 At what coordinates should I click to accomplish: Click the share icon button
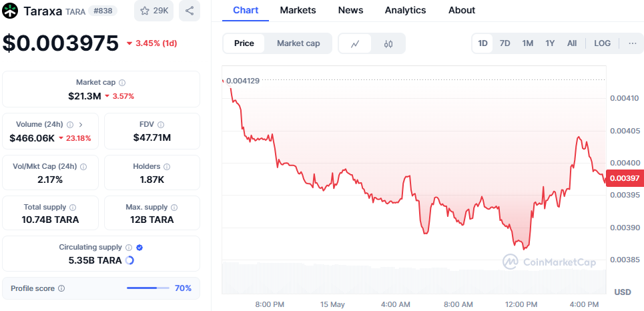pyautogui.click(x=190, y=11)
